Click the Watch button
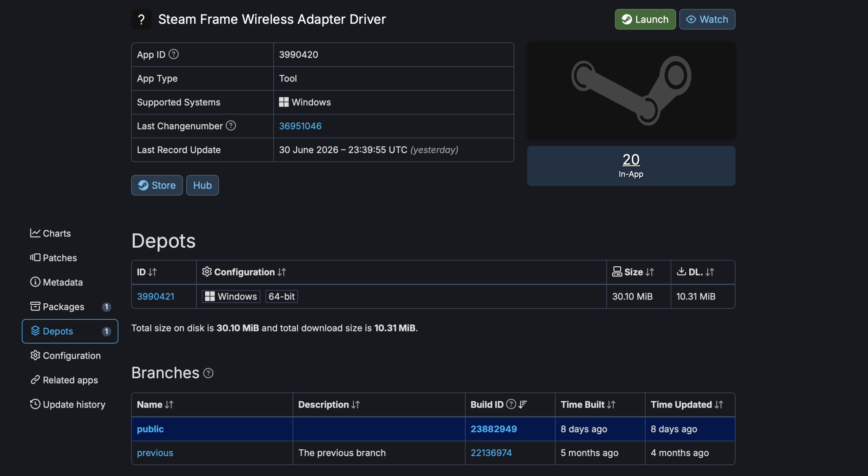Screen dimensions: 868x476 point(707,19)
